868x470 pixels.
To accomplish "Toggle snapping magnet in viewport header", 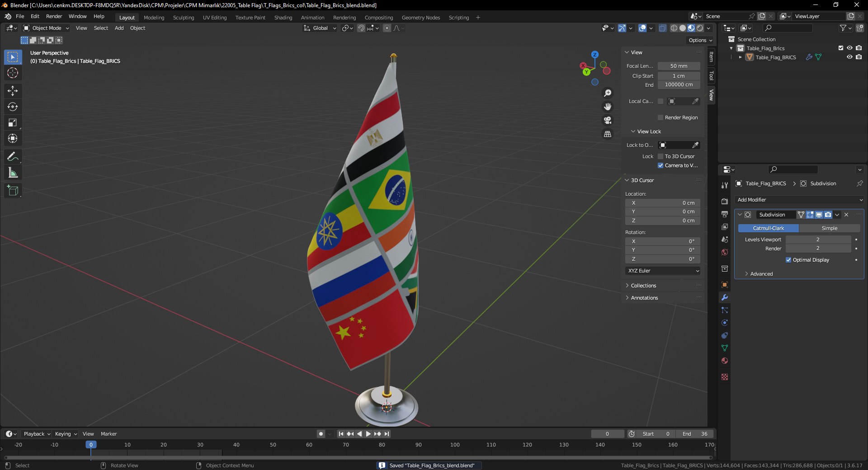I will pos(361,28).
